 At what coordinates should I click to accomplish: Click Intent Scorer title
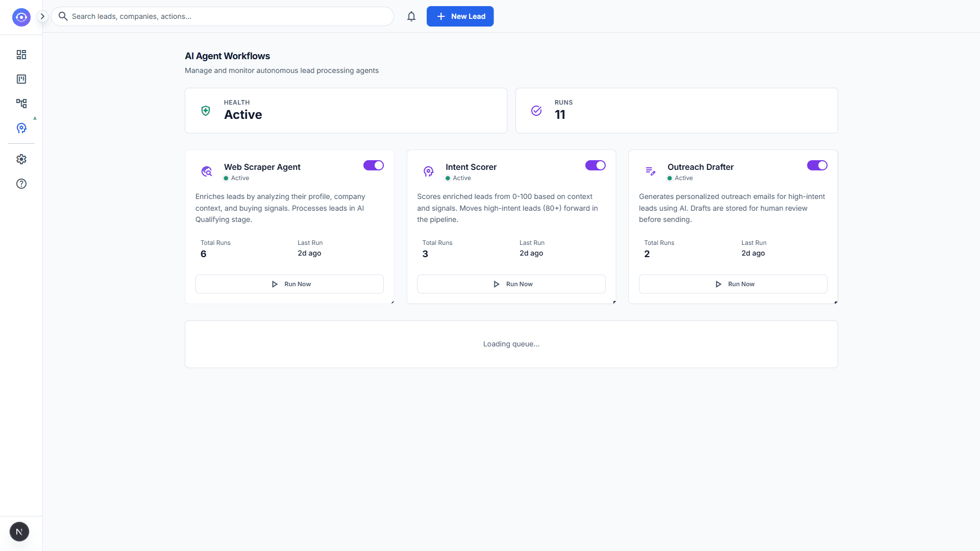471,167
